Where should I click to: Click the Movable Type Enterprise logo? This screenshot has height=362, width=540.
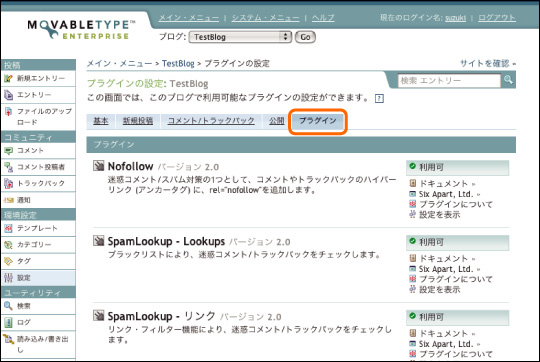(81, 30)
